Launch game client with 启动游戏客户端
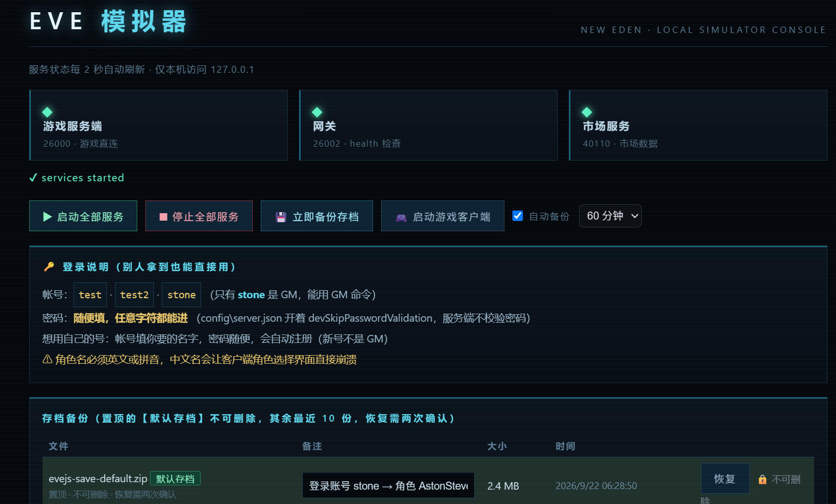 pyautogui.click(x=443, y=216)
